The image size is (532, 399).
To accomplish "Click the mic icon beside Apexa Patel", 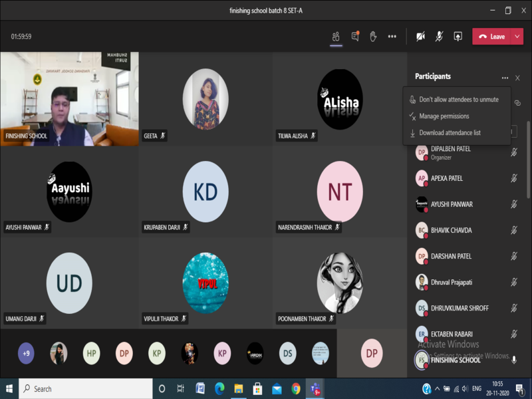I will click(513, 178).
